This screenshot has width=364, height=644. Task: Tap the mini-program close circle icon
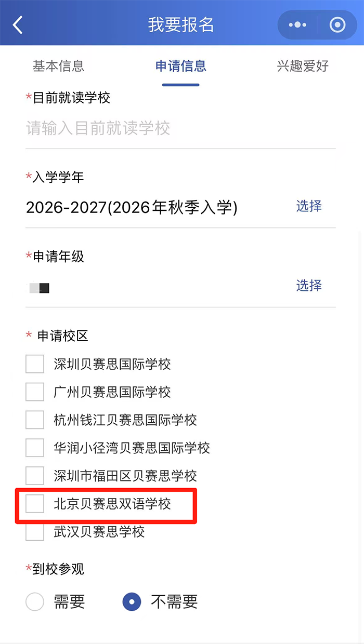point(336,24)
